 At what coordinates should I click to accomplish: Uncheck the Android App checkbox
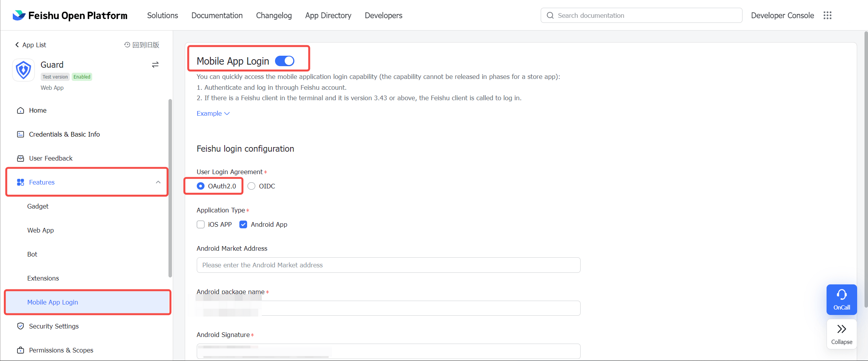point(243,224)
